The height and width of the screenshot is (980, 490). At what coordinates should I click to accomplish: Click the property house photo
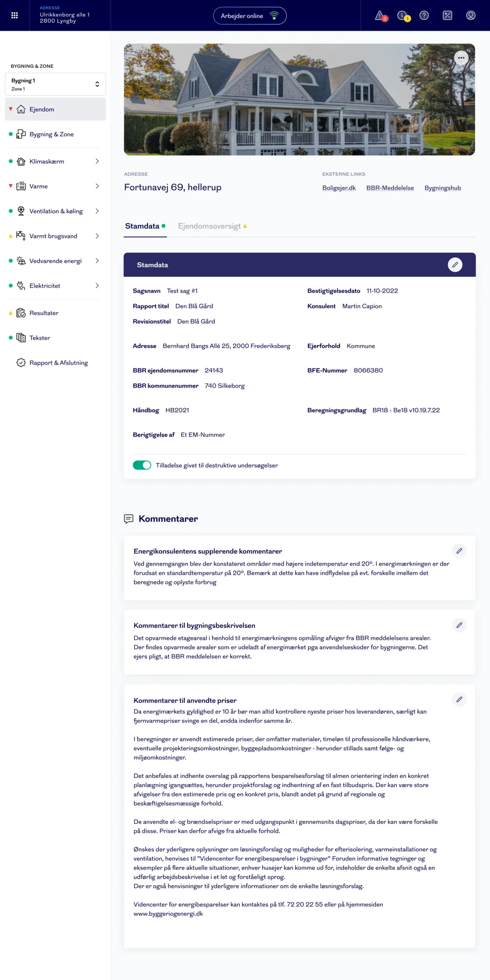[x=299, y=100]
